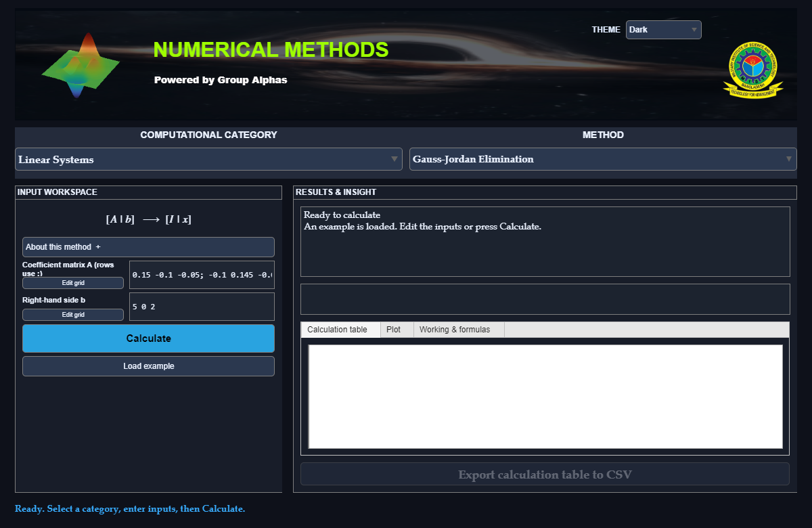This screenshot has height=528, width=812.
Task: Click the status line starting 'Ready. Select a category'
Action: point(130,508)
